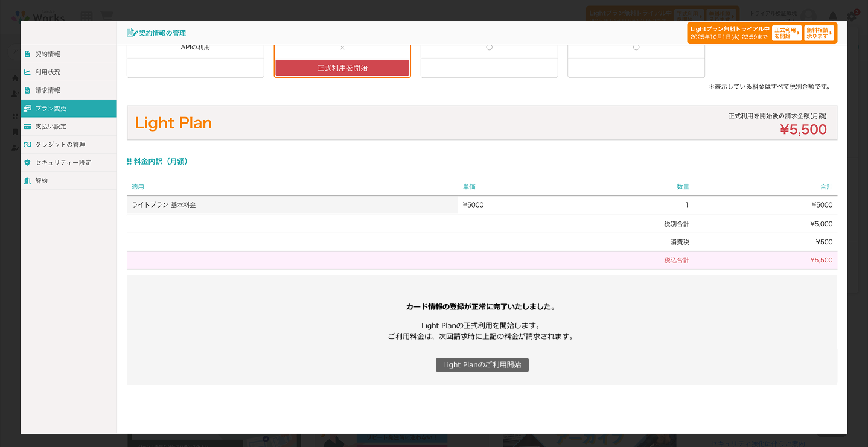Select the 支払い設定 credit card icon
The height and width of the screenshot is (447, 868).
pos(27,127)
